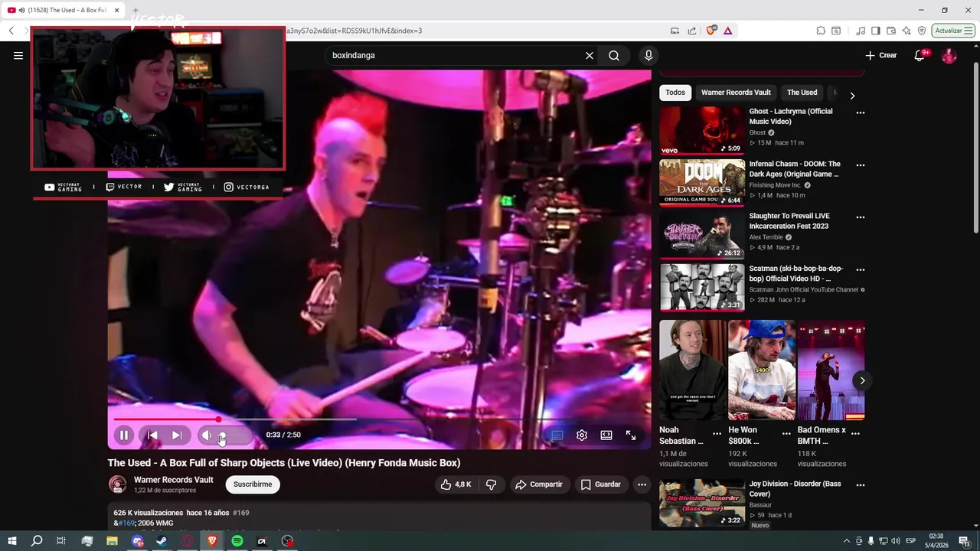Screen dimensions: 980x551
Task: Toggle subtitles captions button
Action: pyautogui.click(x=557, y=435)
